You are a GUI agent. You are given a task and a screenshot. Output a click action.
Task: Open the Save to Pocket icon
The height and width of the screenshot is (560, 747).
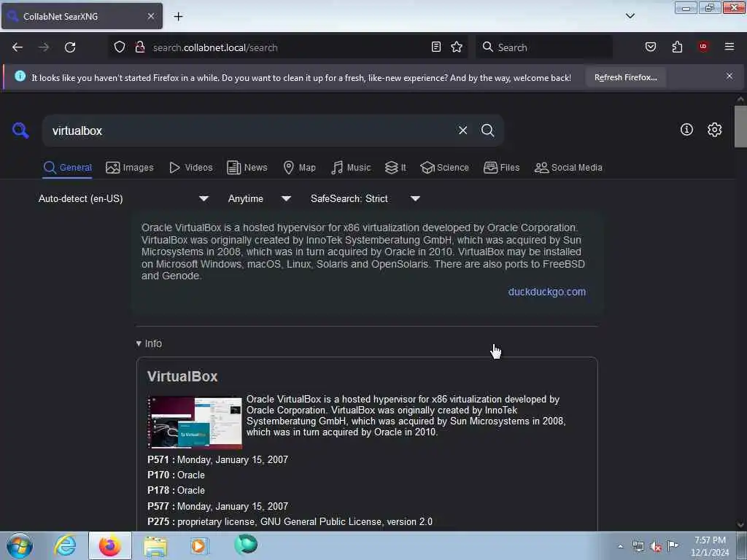(650, 47)
